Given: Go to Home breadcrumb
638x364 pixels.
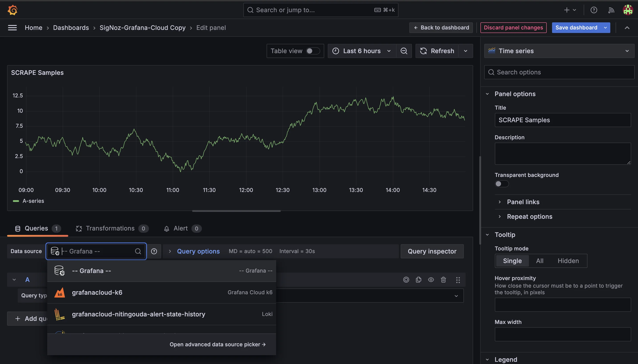Looking at the screenshot, I should tap(33, 28).
